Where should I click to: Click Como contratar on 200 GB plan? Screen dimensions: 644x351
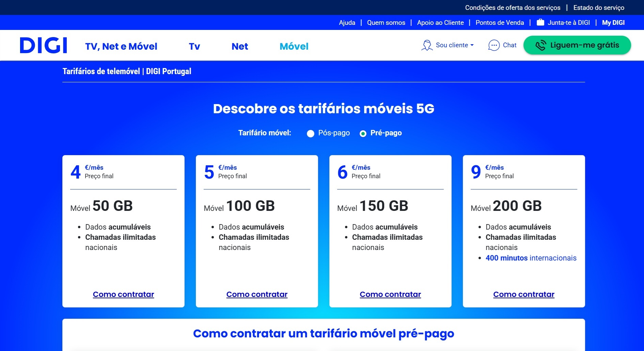pos(524,294)
